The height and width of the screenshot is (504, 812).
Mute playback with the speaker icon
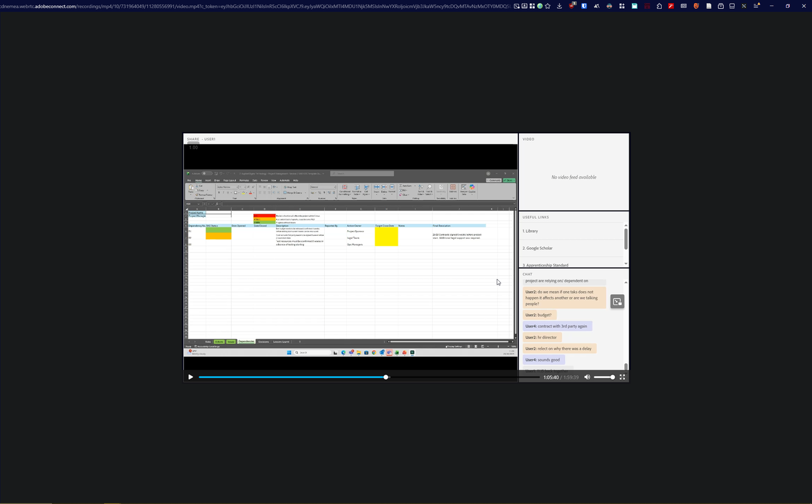click(587, 377)
